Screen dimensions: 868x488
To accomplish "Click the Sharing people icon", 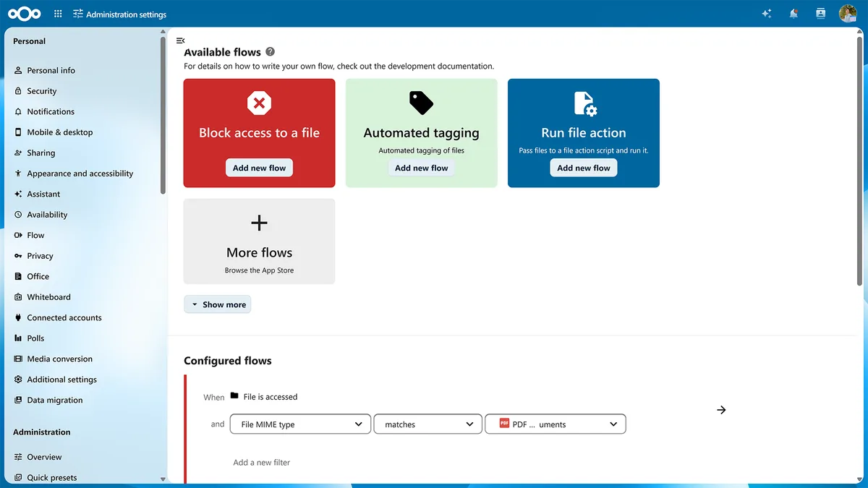I will (18, 153).
